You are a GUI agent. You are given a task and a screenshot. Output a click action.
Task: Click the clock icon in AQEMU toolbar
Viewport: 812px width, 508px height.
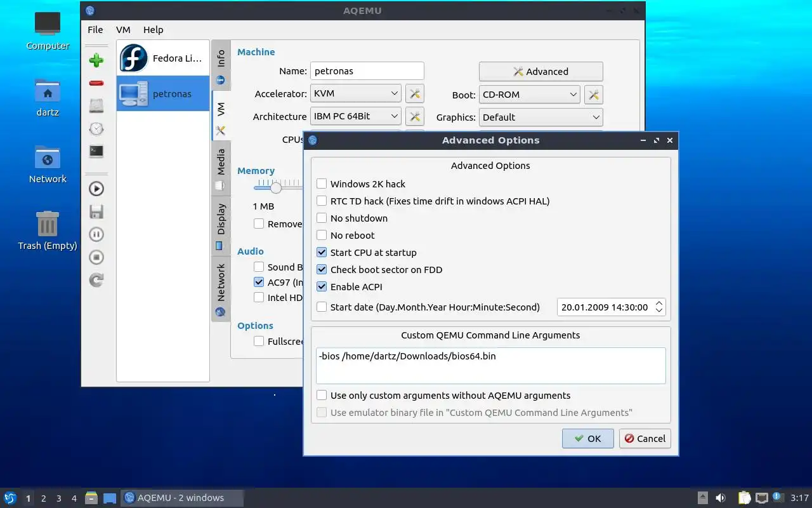pos(96,128)
